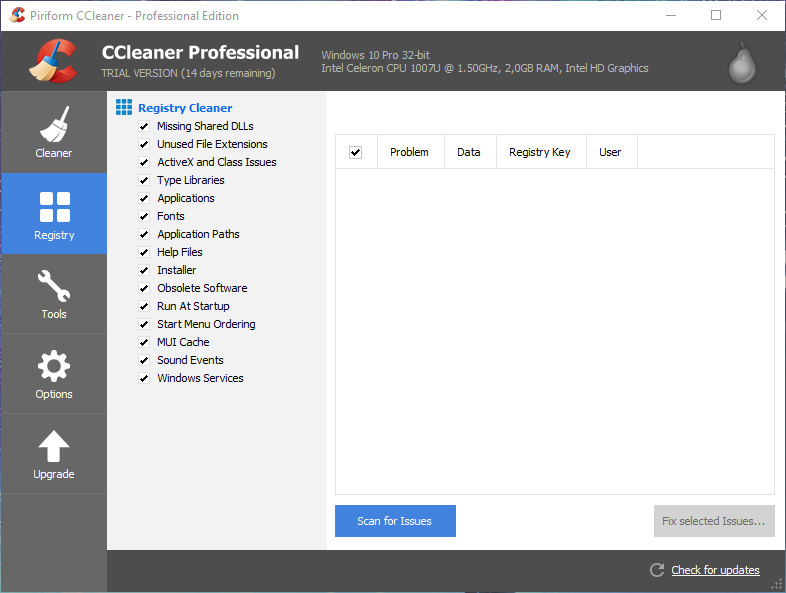Toggle Help Files checkbox
This screenshot has height=593, width=786.
click(144, 252)
